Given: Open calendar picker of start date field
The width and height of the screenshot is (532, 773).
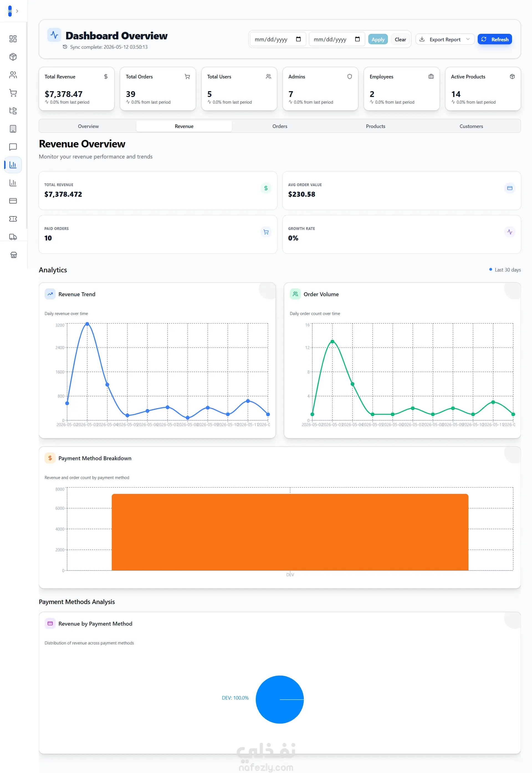Looking at the screenshot, I should 298,39.
